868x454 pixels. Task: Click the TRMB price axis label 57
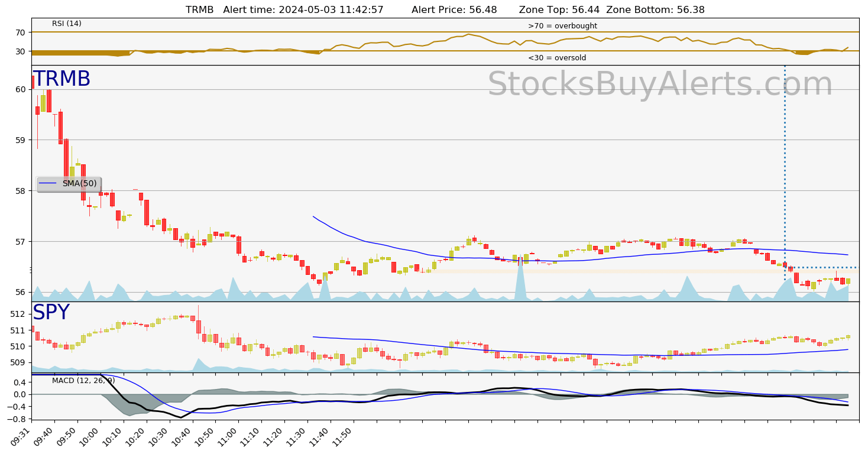21,242
